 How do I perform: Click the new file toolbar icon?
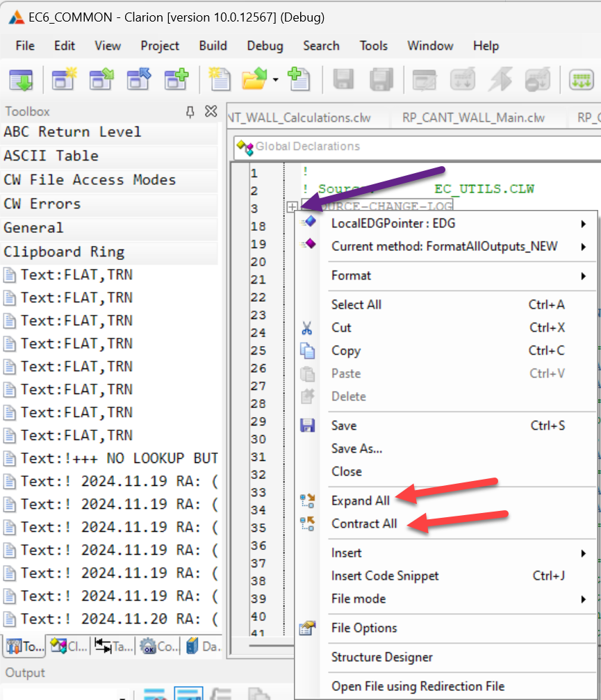point(220,80)
